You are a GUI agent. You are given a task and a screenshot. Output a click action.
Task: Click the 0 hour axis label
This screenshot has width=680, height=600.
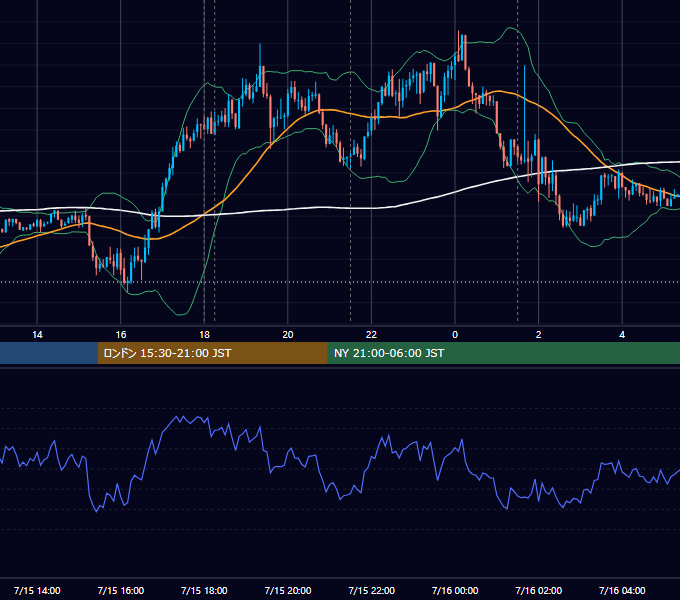[x=455, y=335]
